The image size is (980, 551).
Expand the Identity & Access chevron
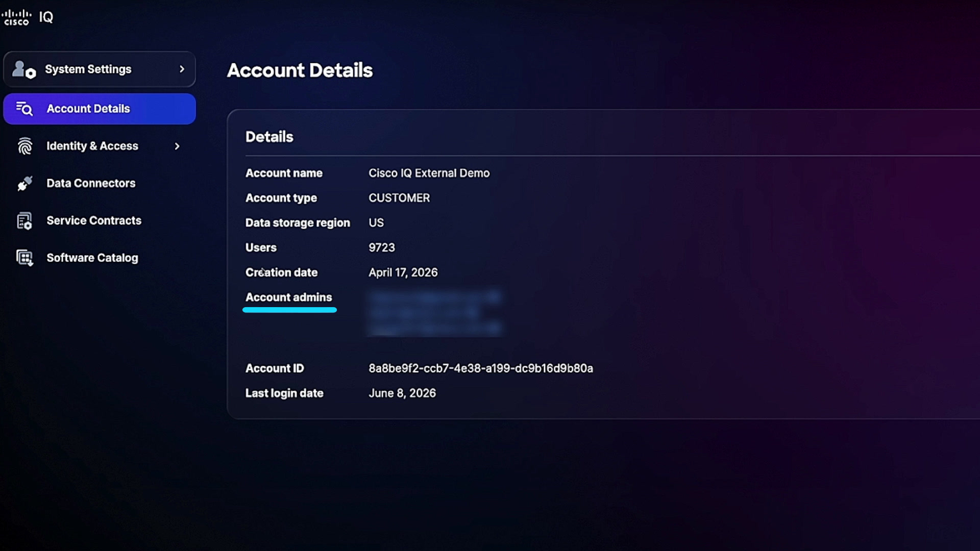click(x=177, y=146)
